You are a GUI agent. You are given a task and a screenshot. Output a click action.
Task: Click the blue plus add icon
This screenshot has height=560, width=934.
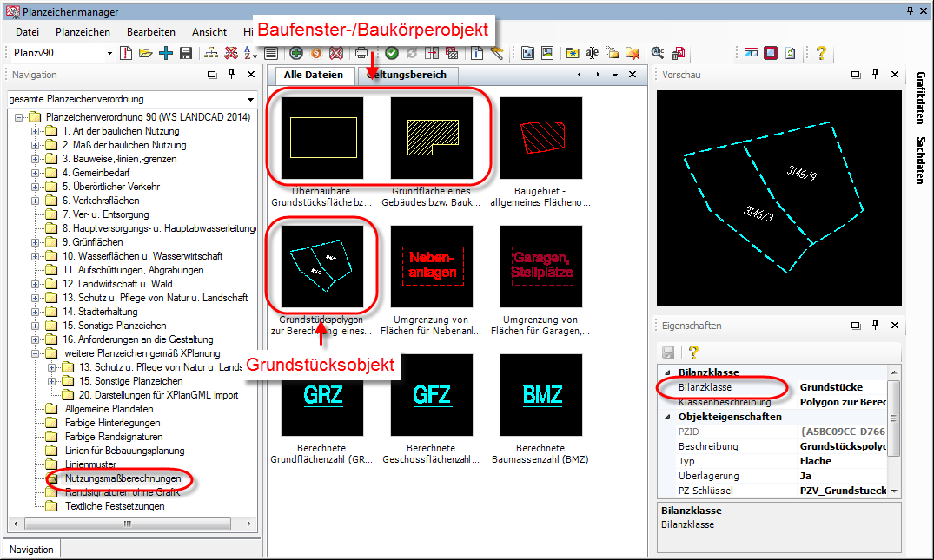point(165,54)
